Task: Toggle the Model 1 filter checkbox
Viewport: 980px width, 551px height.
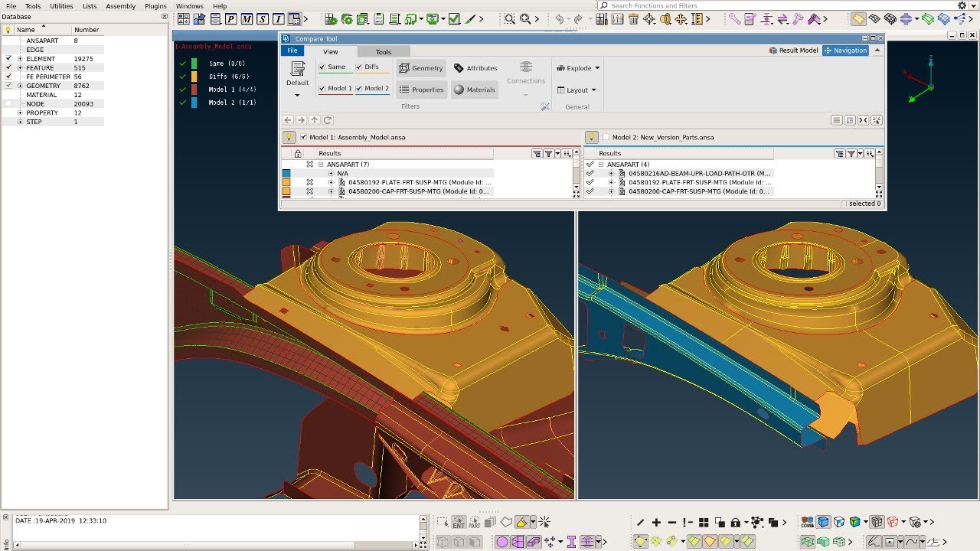Action: pos(322,89)
